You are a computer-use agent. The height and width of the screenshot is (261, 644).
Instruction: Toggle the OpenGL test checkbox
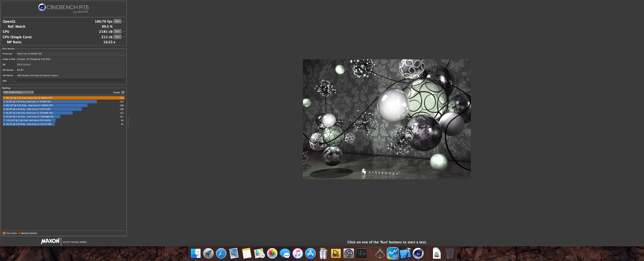coord(124,21)
